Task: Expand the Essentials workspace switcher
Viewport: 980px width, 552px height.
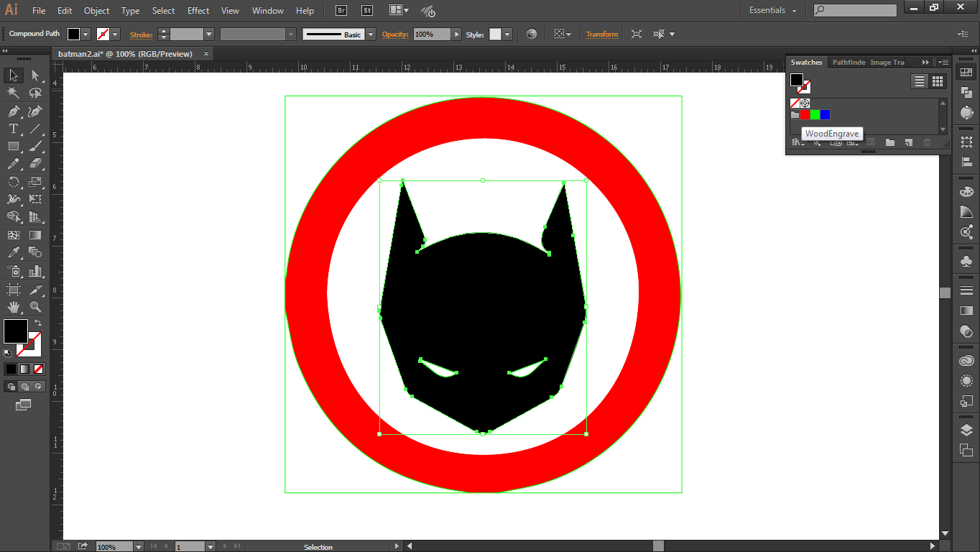Action: (773, 11)
